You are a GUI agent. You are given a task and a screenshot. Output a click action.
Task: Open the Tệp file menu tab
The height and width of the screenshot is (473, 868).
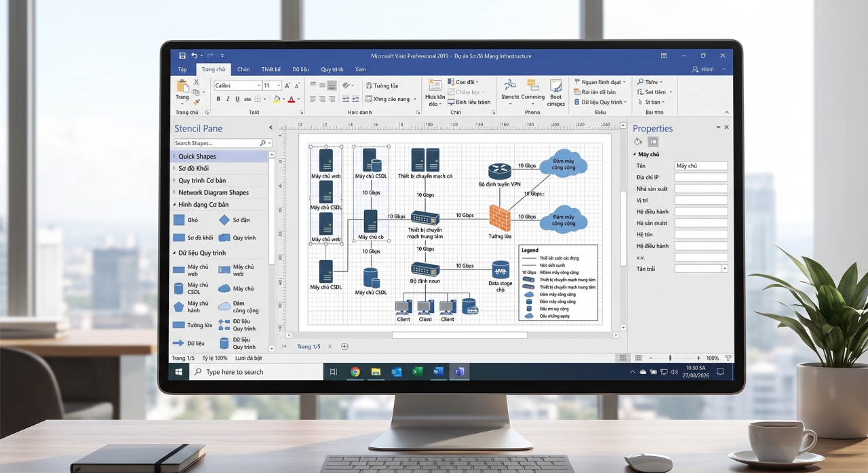(x=182, y=69)
